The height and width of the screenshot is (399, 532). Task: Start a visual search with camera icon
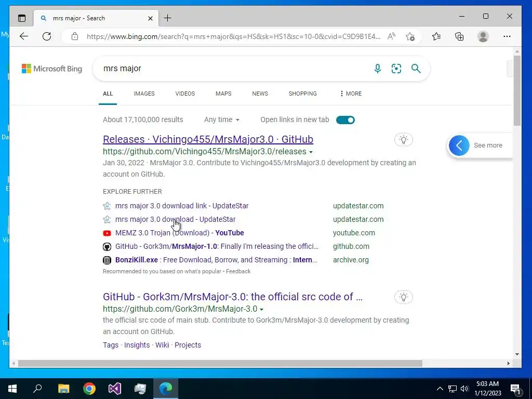[x=396, y=69]
